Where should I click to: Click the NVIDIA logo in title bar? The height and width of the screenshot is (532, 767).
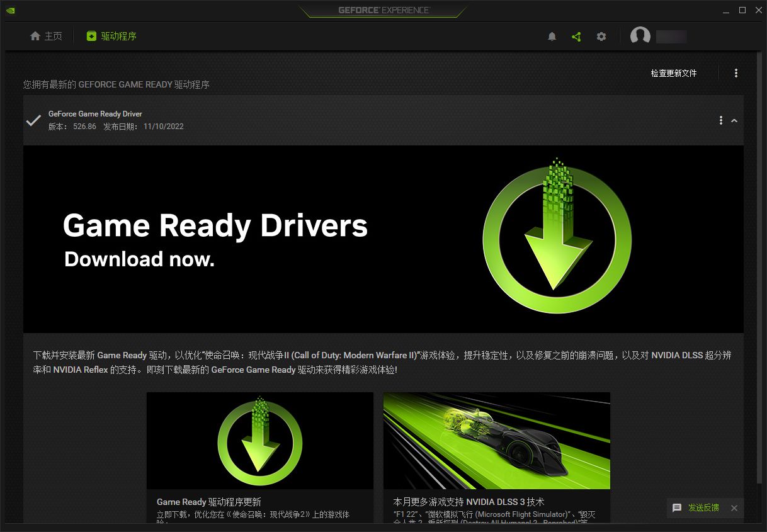coord(10,10)
